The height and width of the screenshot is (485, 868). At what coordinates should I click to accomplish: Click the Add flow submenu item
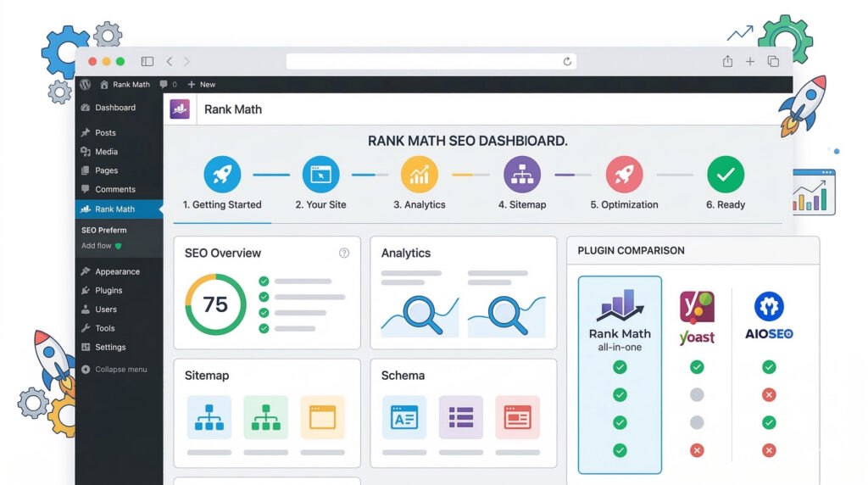click(x=102, y=246)
